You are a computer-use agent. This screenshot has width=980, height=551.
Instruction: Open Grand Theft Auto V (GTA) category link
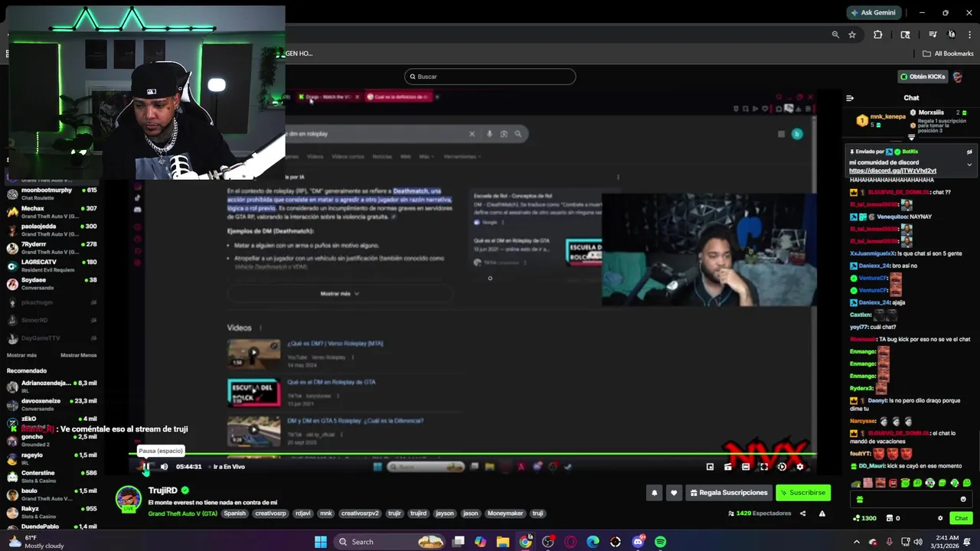pyautogui.click(x=182, y=514)
